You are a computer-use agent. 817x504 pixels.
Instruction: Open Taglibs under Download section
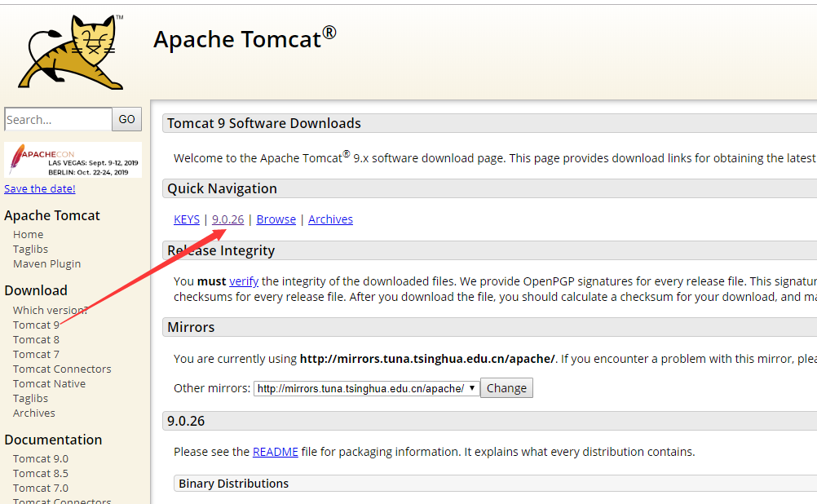(30, 398)
